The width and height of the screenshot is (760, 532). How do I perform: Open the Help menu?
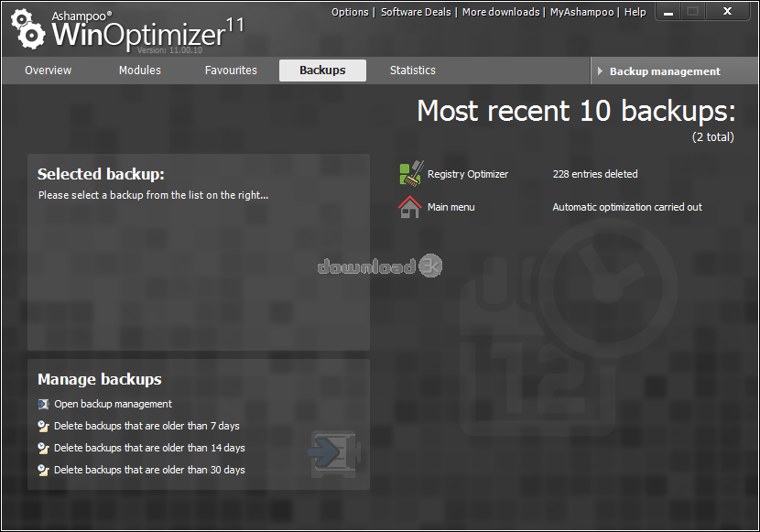point(635,12)
